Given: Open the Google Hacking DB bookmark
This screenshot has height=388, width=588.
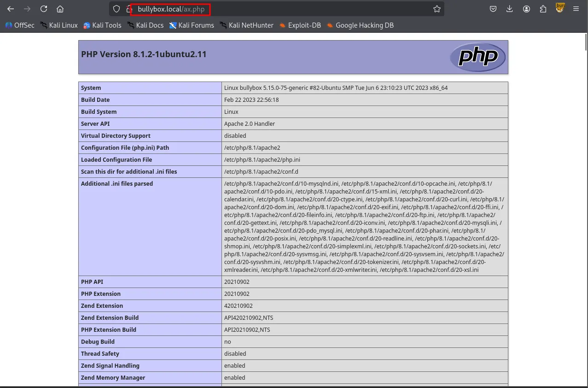Looking at the screenshot, I should [x=360, y=25].
